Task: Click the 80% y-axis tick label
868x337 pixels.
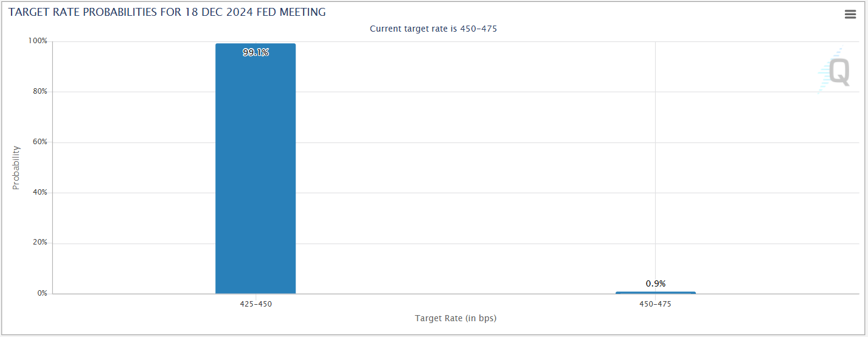Action: tap(40, 91)
